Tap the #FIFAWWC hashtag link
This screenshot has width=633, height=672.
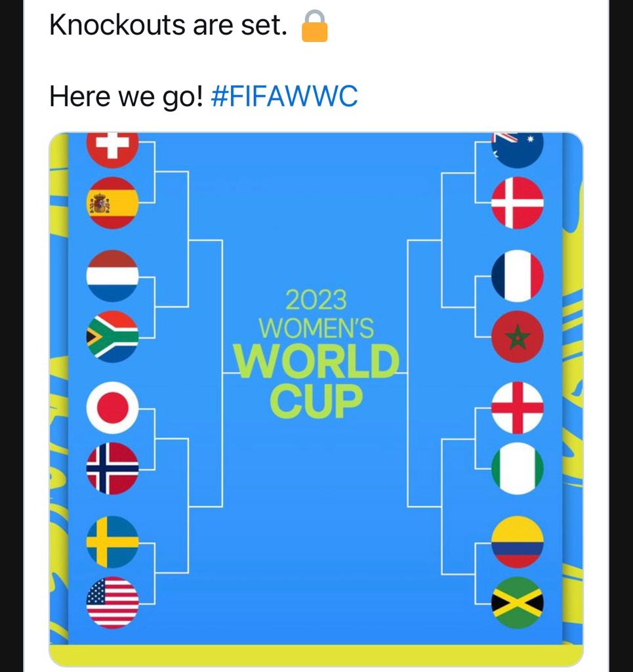pyautogui.click(x=284, y=96)
